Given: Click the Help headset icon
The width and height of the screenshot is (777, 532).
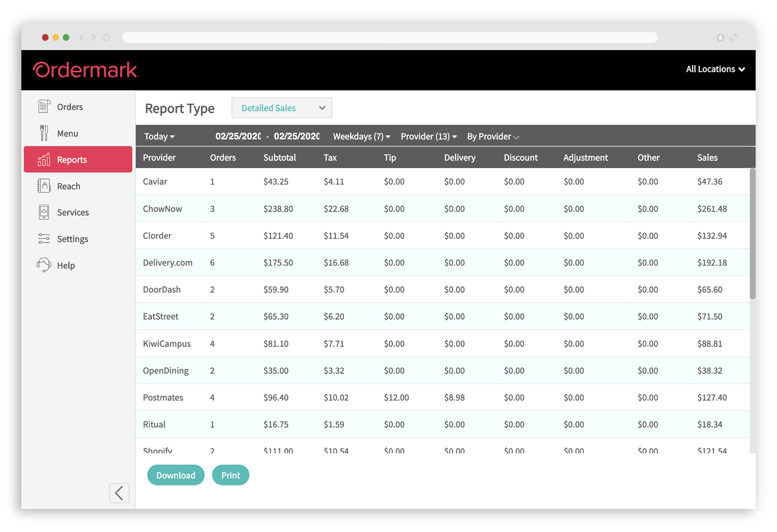Looking at the screenshot, I should click(x=44, y=265).
